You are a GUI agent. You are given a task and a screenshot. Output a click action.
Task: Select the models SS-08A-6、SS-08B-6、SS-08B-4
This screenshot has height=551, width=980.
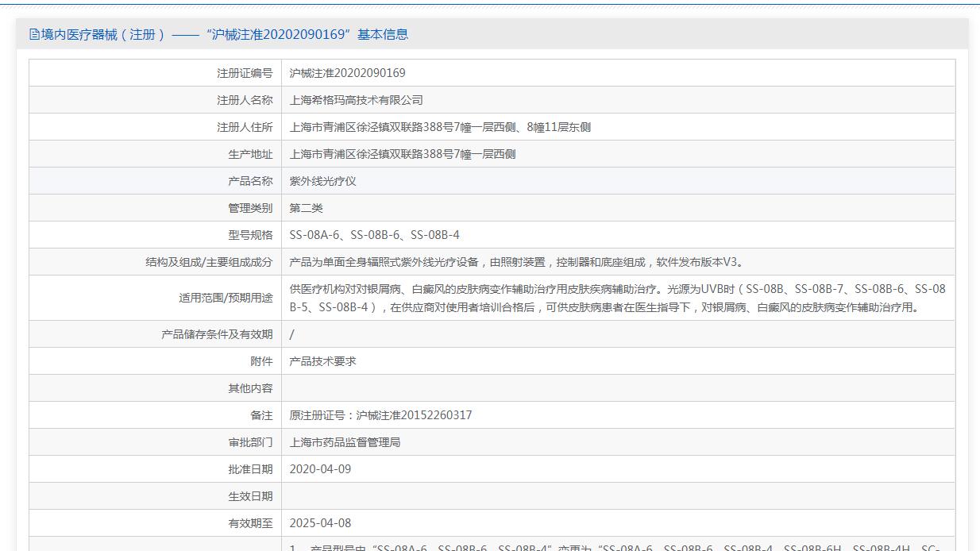pos(374,235)
